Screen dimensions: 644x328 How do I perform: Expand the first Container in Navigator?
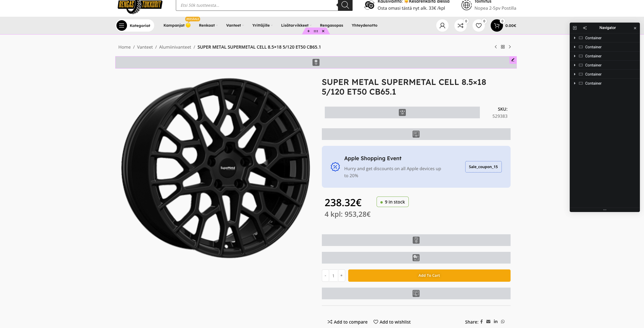tap(575, 38)
